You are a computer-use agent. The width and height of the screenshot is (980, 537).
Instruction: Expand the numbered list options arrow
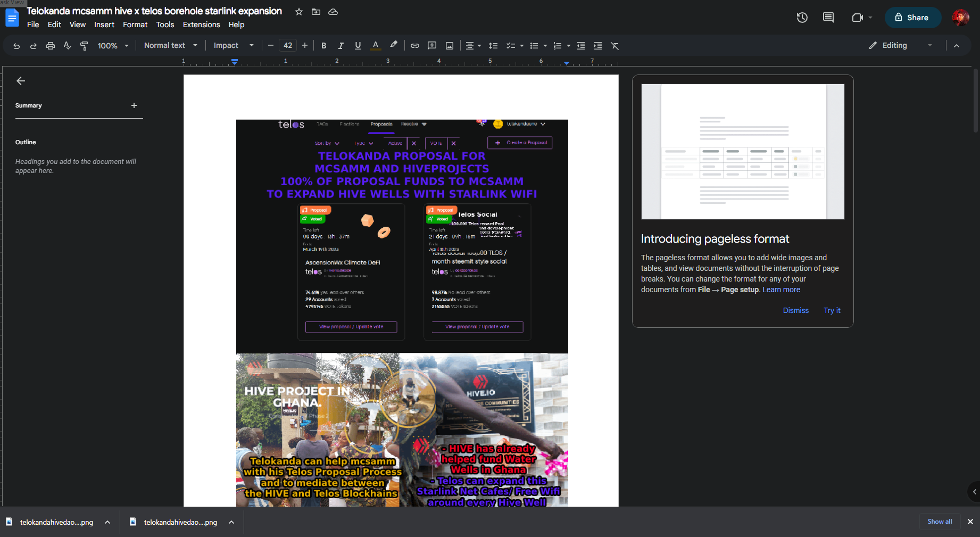[x=569, y=46]
